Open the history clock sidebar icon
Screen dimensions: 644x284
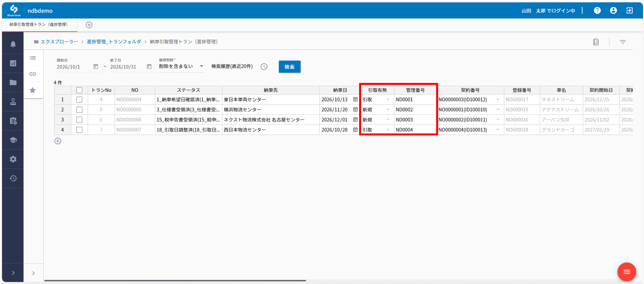point(13,178)
